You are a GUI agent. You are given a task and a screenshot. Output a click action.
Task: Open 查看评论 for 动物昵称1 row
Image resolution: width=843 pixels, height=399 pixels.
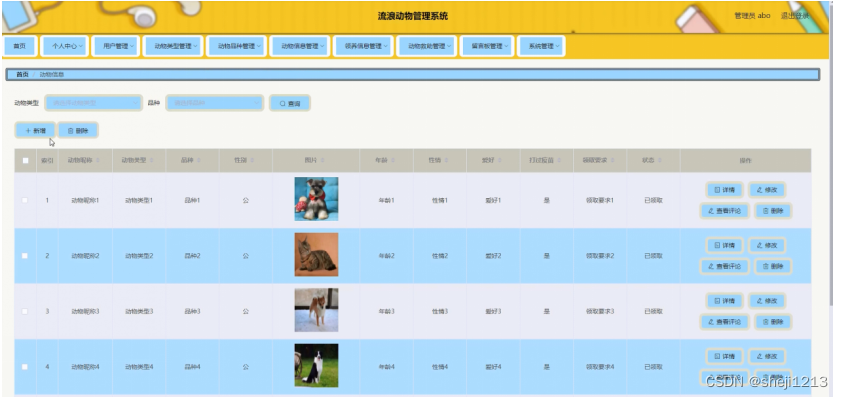pyautogui.click(x=724, y=211)
